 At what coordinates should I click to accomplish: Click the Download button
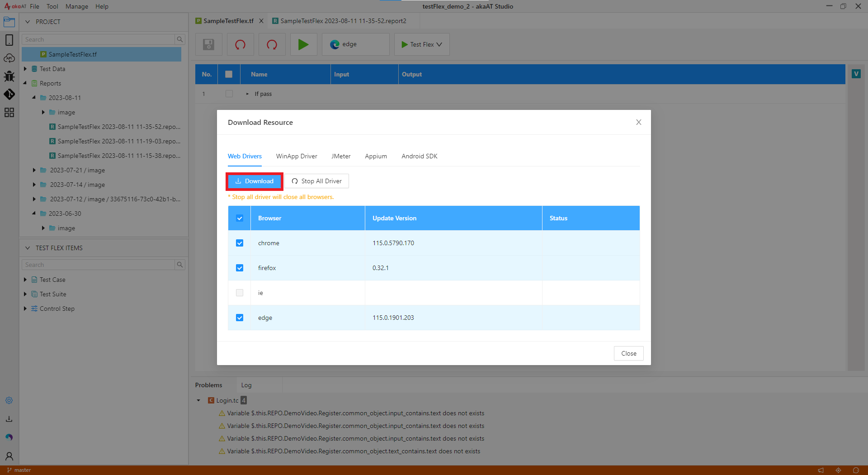point(255,181)
